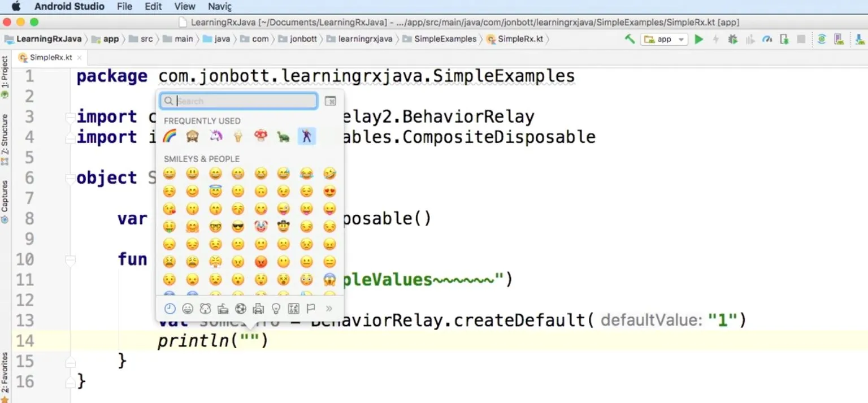Screen dimensions: 868x403
Task: Click the jonbott breadcrumb folder
Action: [x=298, y=39]
